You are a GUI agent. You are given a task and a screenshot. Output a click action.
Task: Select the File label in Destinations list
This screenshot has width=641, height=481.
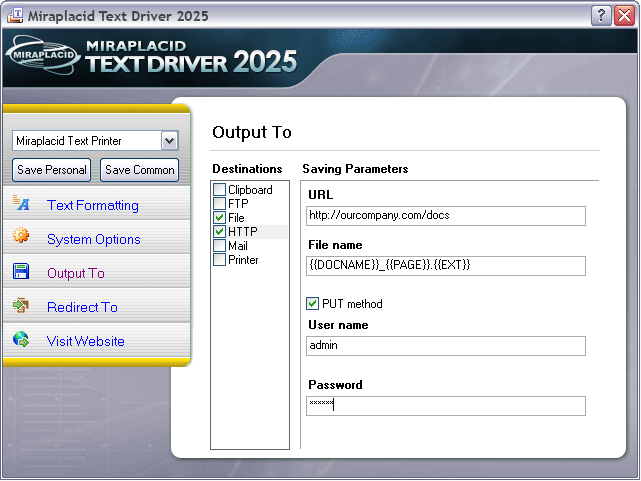tap(236, 217)
